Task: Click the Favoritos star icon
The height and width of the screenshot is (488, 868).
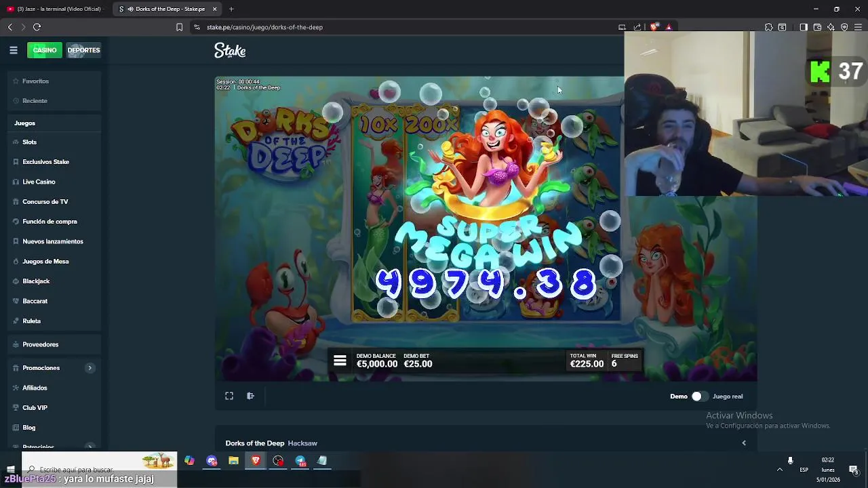Action: pyautogui.click(x=16, y=81)
